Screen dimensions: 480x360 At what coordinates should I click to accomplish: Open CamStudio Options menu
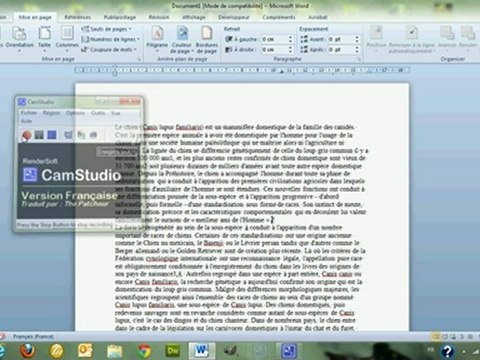75,113
